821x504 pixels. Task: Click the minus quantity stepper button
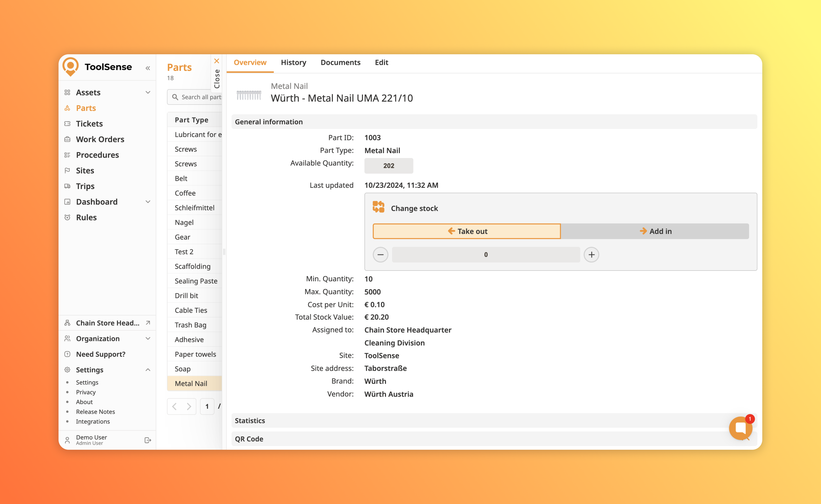coord(380,255)
